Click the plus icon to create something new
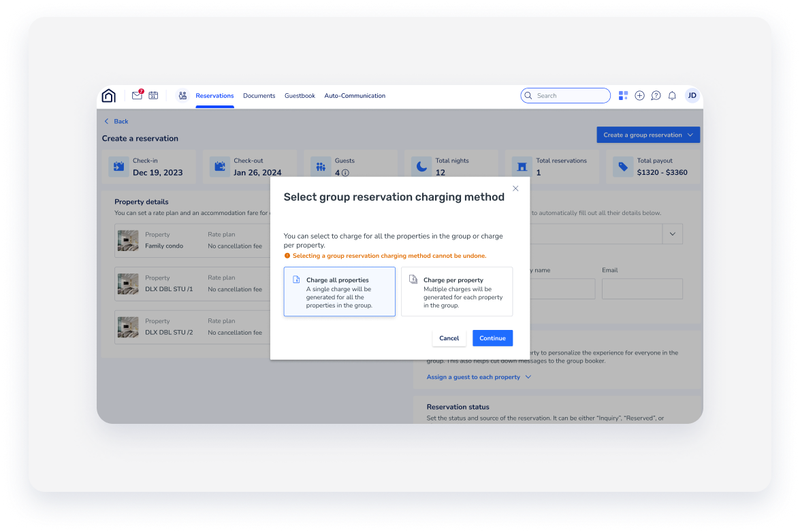 point(639,95)
